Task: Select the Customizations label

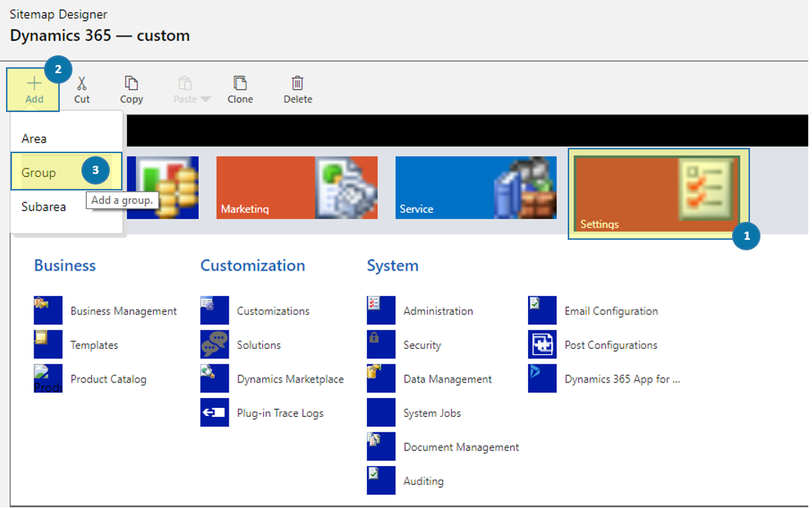Action: pos(273,311)
